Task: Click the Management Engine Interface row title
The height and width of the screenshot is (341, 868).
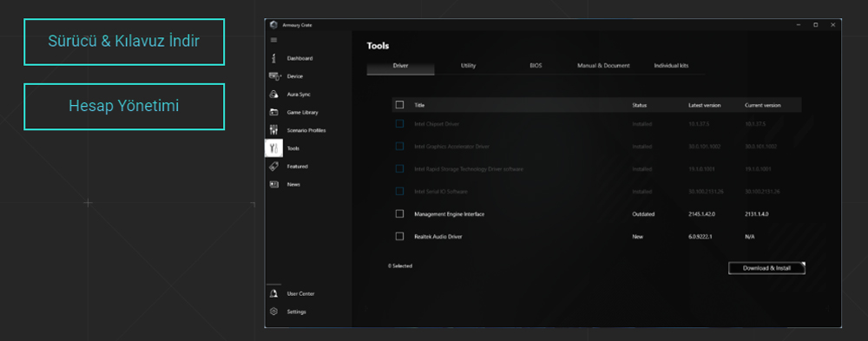Action: coord(449,214)
